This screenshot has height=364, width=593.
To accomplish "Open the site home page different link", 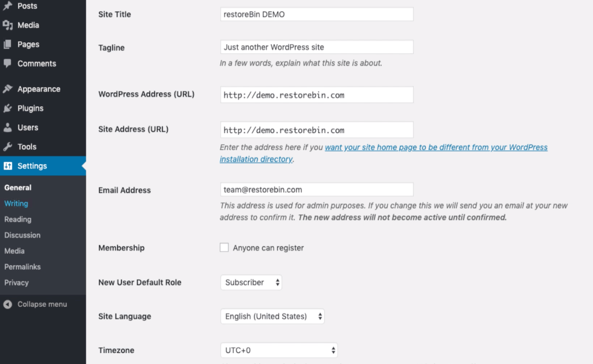I will tap(383, 153).
